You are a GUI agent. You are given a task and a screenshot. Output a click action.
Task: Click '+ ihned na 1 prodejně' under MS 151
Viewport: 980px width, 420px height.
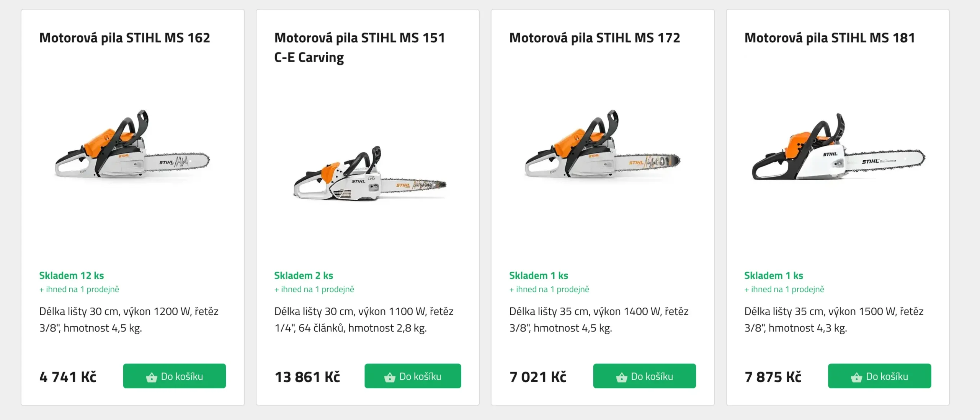314,289
